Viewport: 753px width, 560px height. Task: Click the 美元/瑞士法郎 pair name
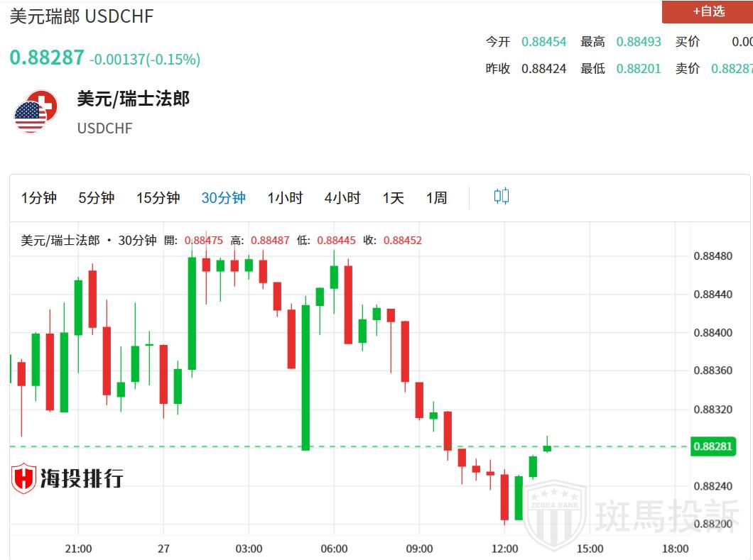tap(133, 99)
